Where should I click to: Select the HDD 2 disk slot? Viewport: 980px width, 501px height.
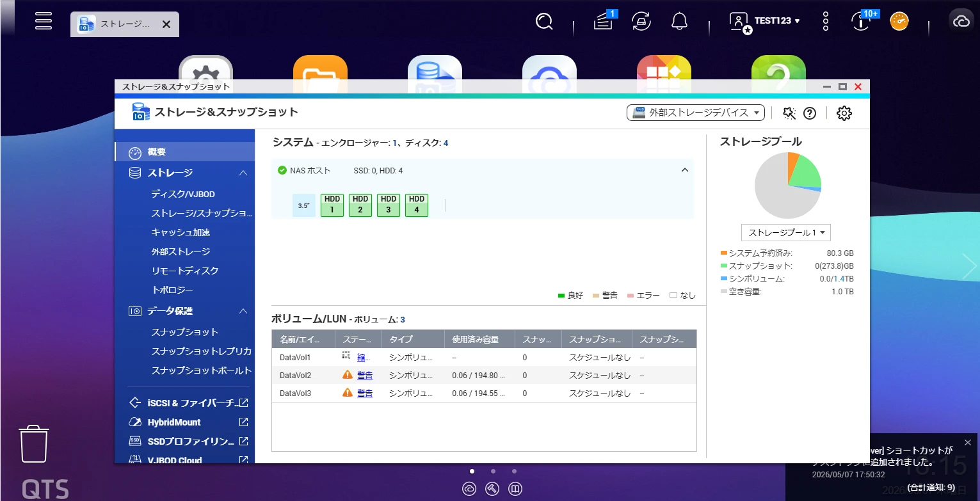(x=360, y=205)
